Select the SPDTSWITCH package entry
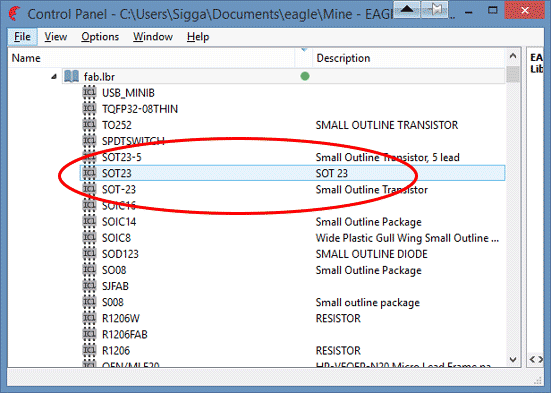 [x=133, y=141]
